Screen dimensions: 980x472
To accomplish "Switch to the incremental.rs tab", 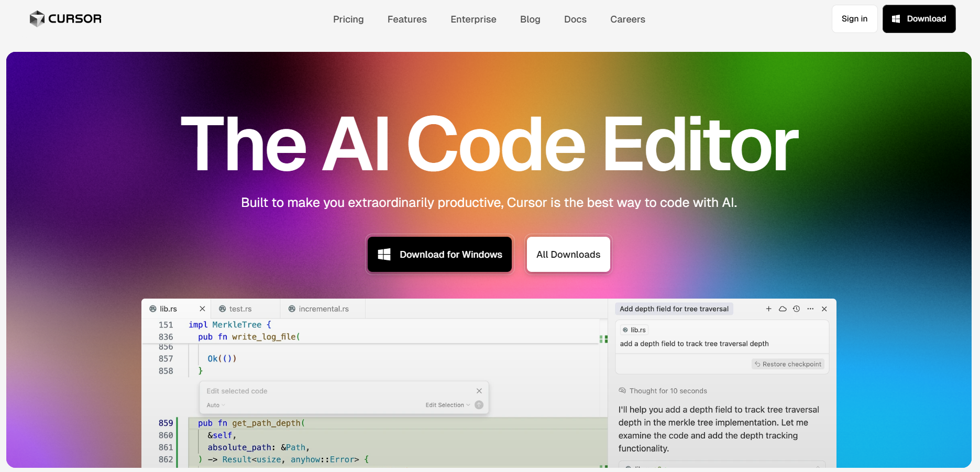I will (x=323, y=309).
